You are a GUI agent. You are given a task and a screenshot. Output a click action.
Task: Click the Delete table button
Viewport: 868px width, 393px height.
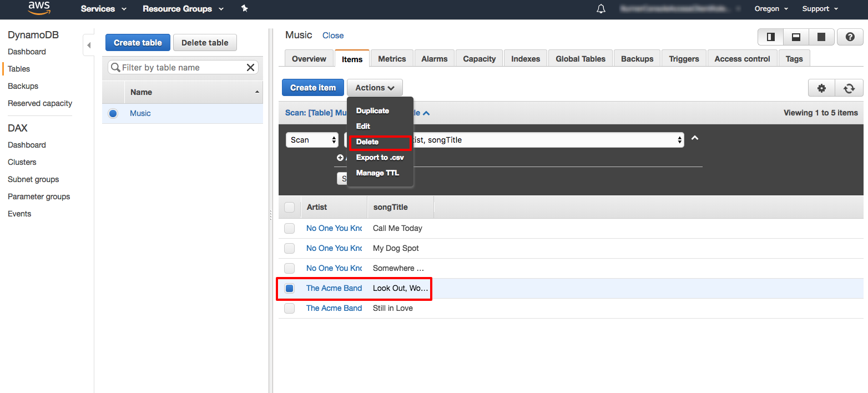tap(205, 43)
